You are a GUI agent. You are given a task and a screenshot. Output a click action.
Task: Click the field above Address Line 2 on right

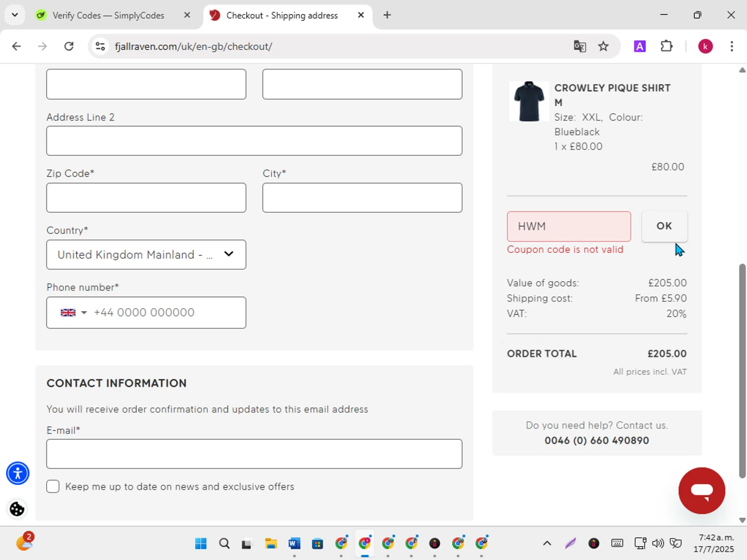(362, 84)
